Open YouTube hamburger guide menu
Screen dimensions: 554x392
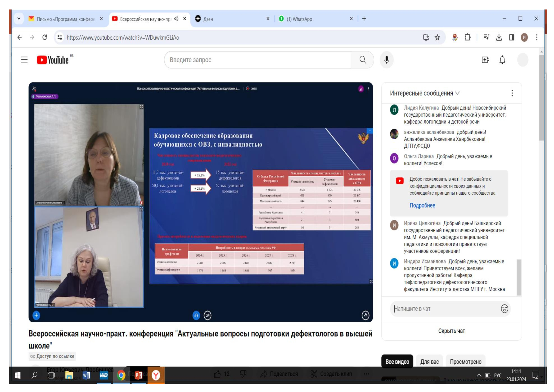point(24,60)
